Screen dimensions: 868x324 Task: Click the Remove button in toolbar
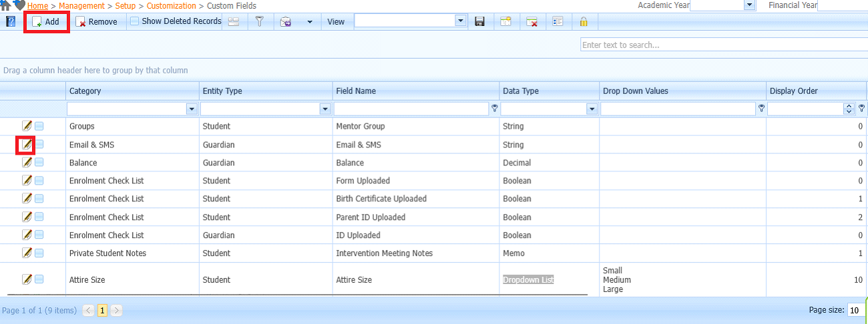point(96,21)
